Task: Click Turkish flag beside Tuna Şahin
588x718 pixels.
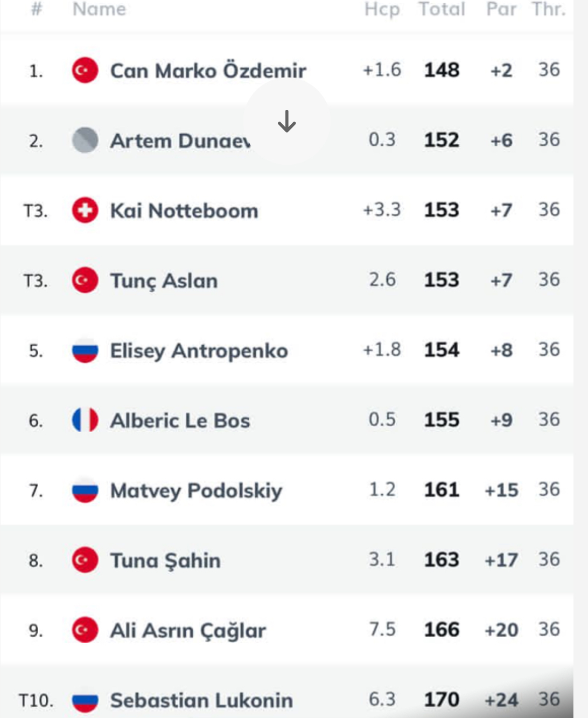Action: point(85,560)
